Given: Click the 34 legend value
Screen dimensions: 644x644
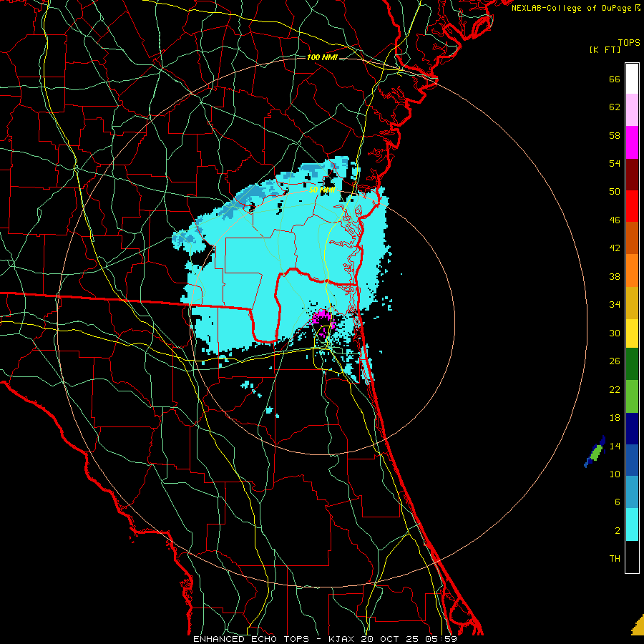Looking at the screenshot, I should [x=615, y=305].
